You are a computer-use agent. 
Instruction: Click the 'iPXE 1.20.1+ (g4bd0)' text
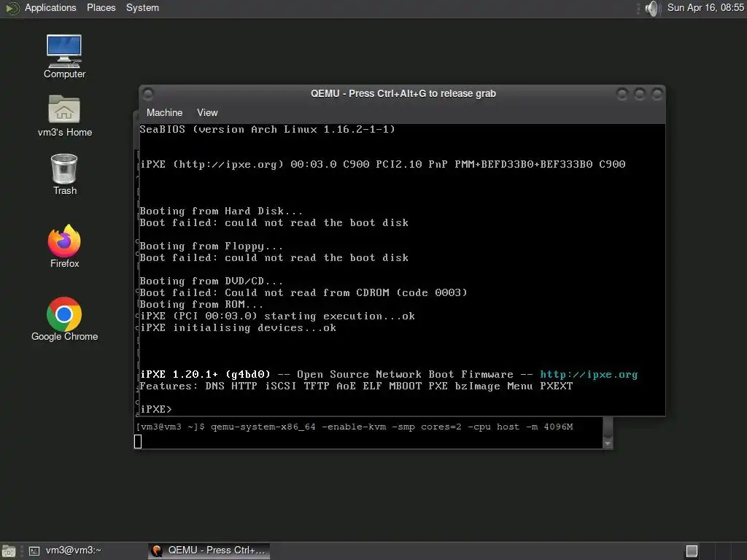pyautogui.click(x=205, y=375)
